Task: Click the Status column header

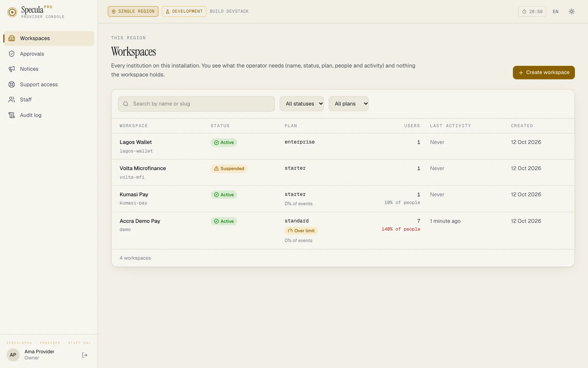Action: pyautogui.click(x=220, y=126)
